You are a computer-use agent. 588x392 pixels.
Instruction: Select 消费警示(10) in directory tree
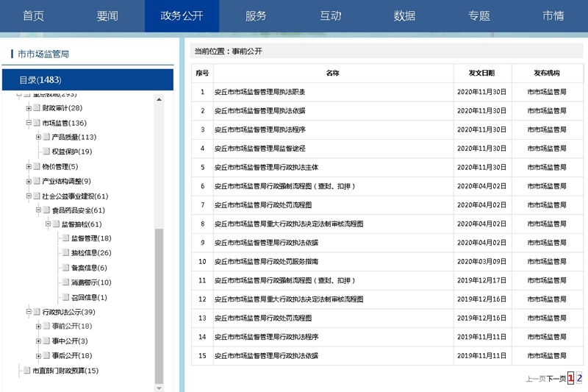[91, 282]
